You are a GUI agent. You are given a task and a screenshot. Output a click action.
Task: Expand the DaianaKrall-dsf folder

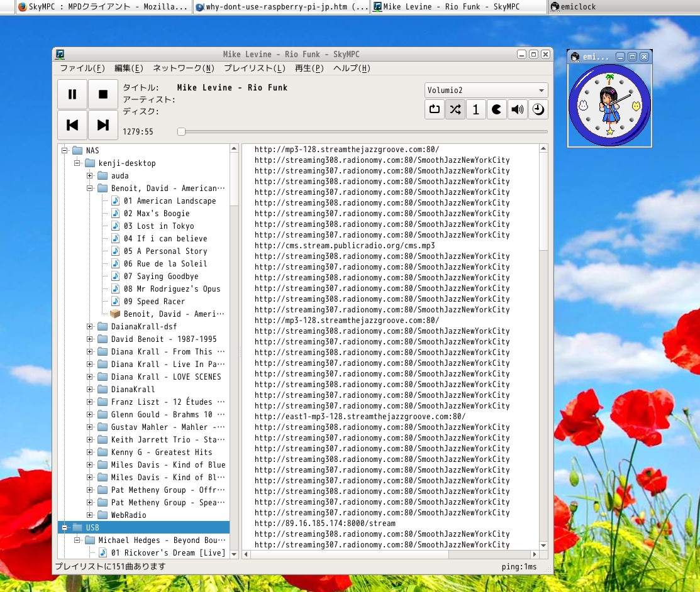pos(90,327)
